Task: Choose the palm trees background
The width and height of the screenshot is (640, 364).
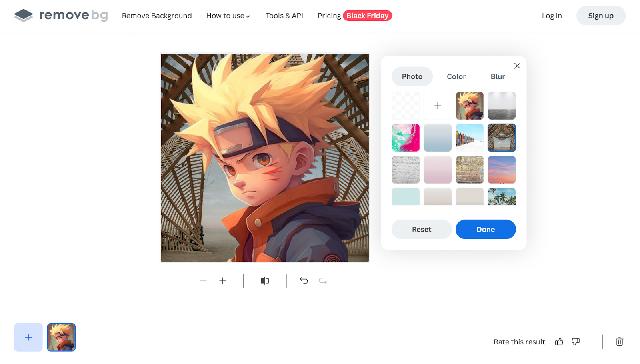Action: tap(502, 196)
